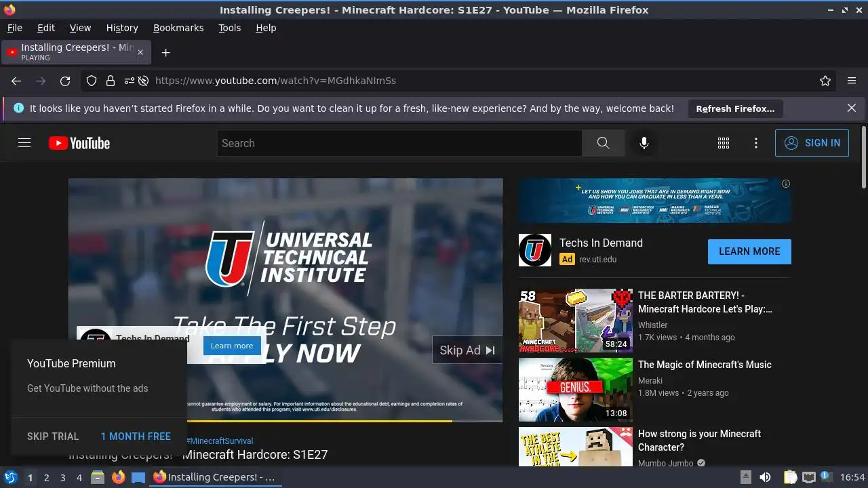Click the tray notification update icon
Image resolution: width=868 pixels, height=488 pixels.
point(827,477)
